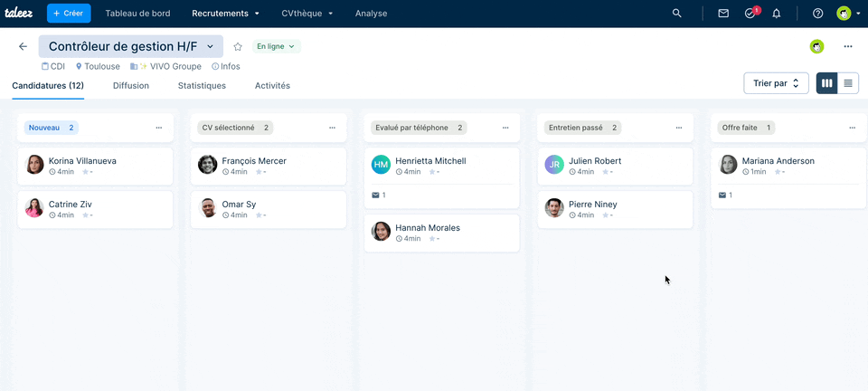Screen dimensions: 868x391
Task: Open Henrietta Mitchell's HM initials avatar
Action: coord(381,165)
